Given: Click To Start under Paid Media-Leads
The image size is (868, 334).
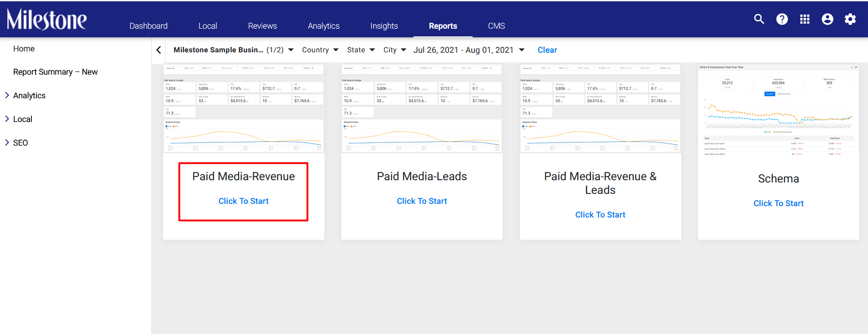Looking at the screenshot, I should coord(422,201).
